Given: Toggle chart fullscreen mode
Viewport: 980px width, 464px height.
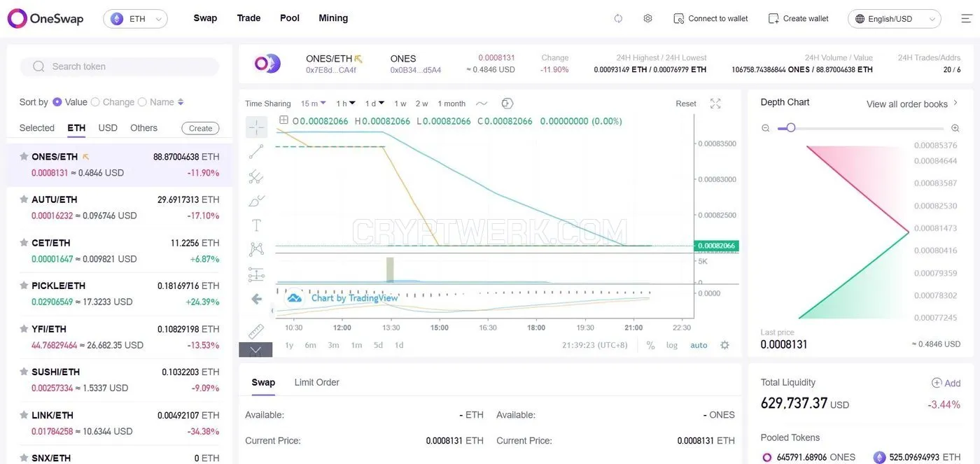Looking at the screenshot, I should click(x=715, y=104).
